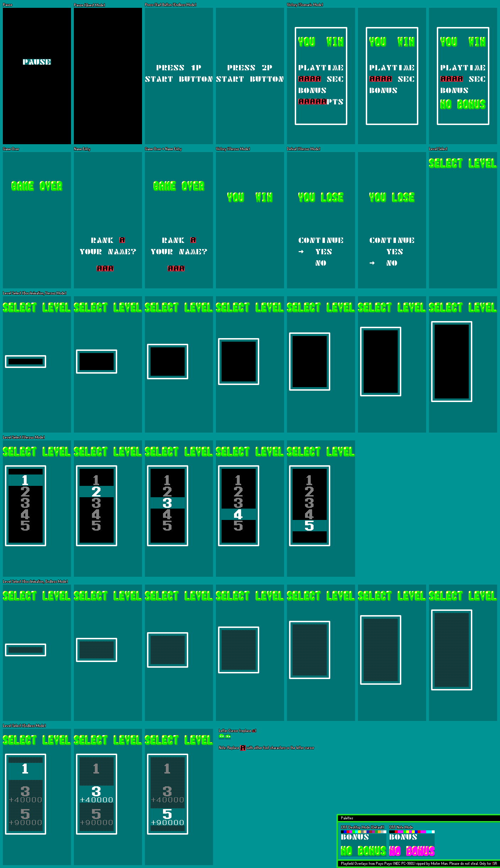Click highlighted level 1 in Endless level select
The image size is (500, 868).
(x=25, y=769)
